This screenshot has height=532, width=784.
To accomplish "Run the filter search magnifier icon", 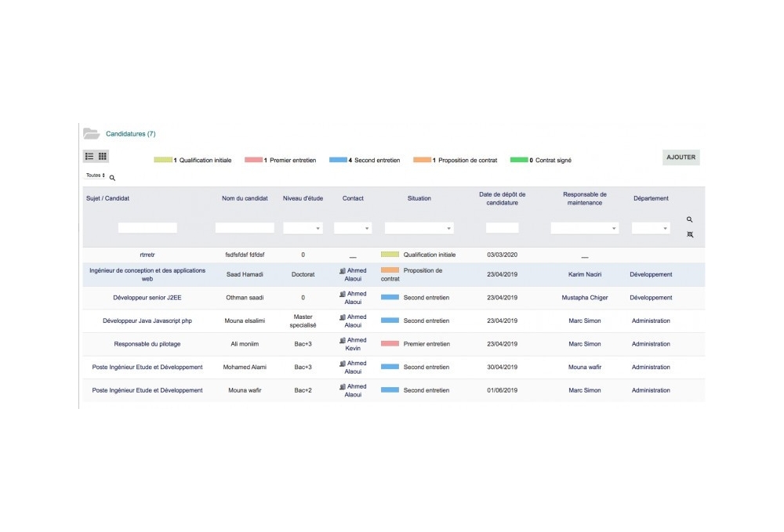I will pos(689,219).
